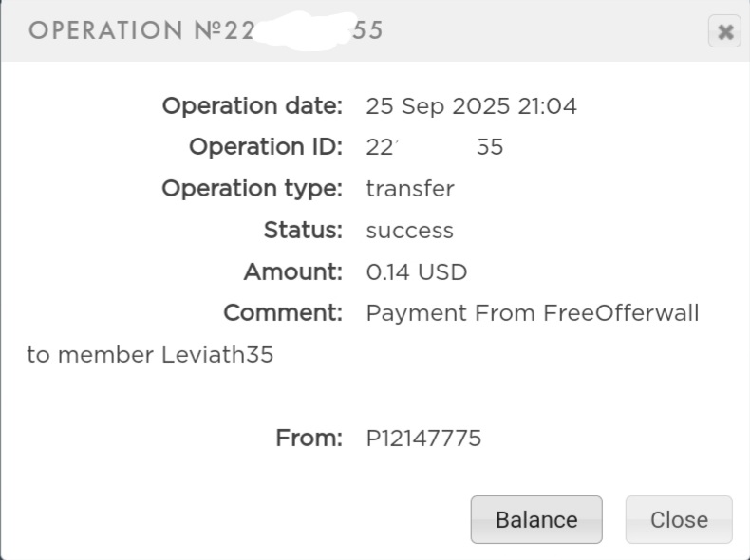Screen dimensions: 750x560
Task: Click the 'to member Leviath35' text line
Action: pyautogui.click(x=150, y=355)
